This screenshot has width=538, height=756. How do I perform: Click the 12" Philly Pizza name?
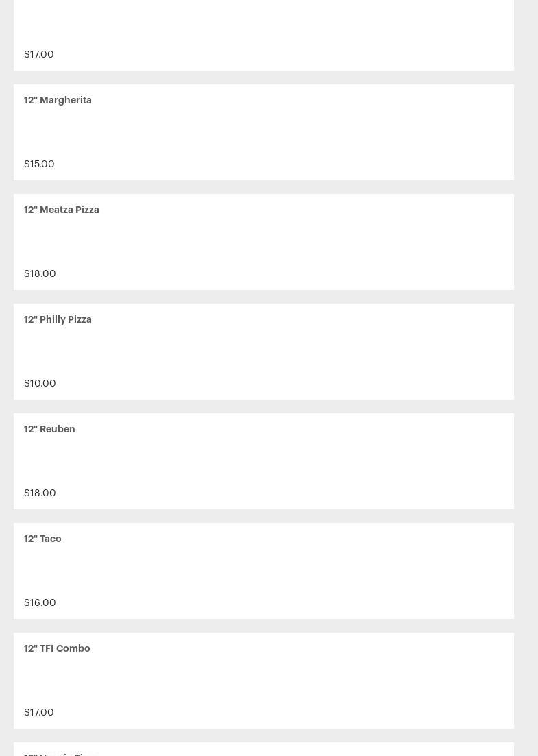[x=58, y=319]
